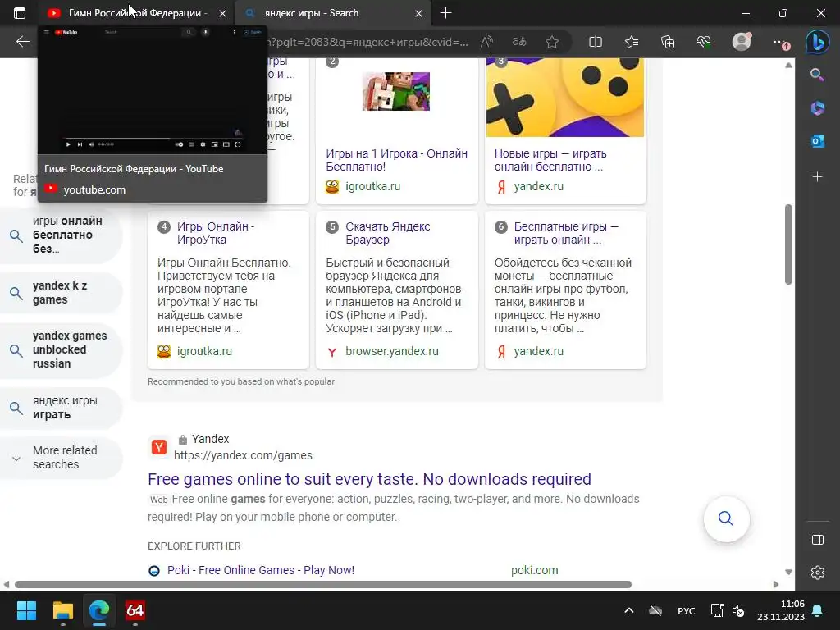
Task: Click the https://yandex.com/games URL
Action: tap(243, 455)
